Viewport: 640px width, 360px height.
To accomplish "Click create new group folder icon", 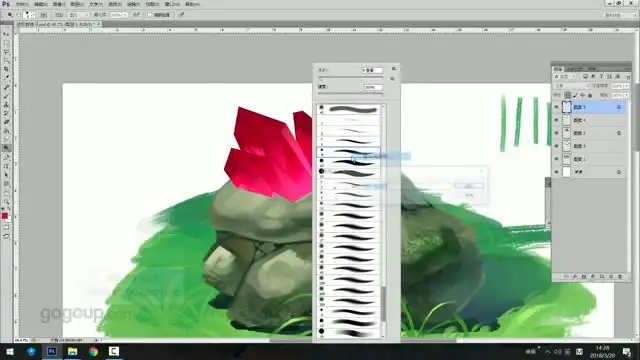I will pyautogui.click(x=602, y=277).
